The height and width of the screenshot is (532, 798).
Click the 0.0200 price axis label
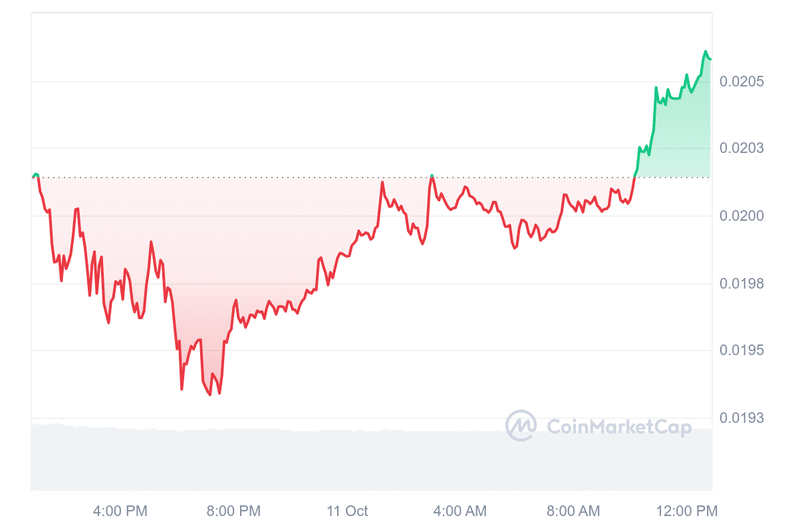[x=742, y=216]
